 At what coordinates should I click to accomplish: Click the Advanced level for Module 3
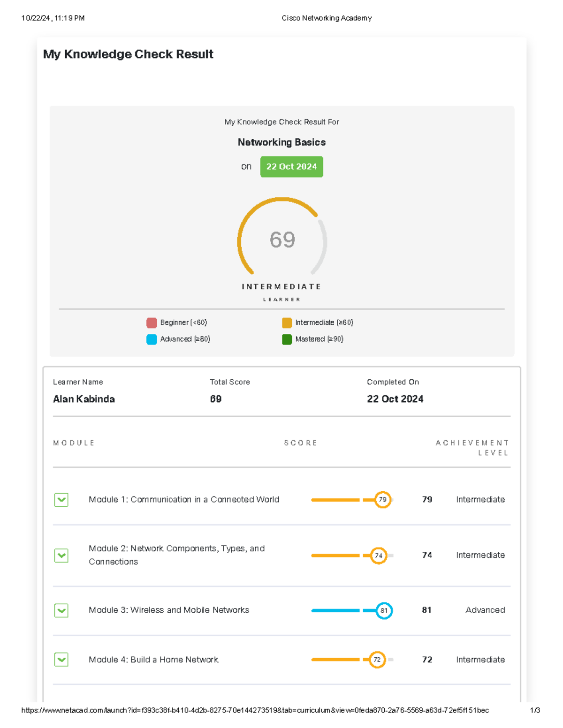click(485, 610)
